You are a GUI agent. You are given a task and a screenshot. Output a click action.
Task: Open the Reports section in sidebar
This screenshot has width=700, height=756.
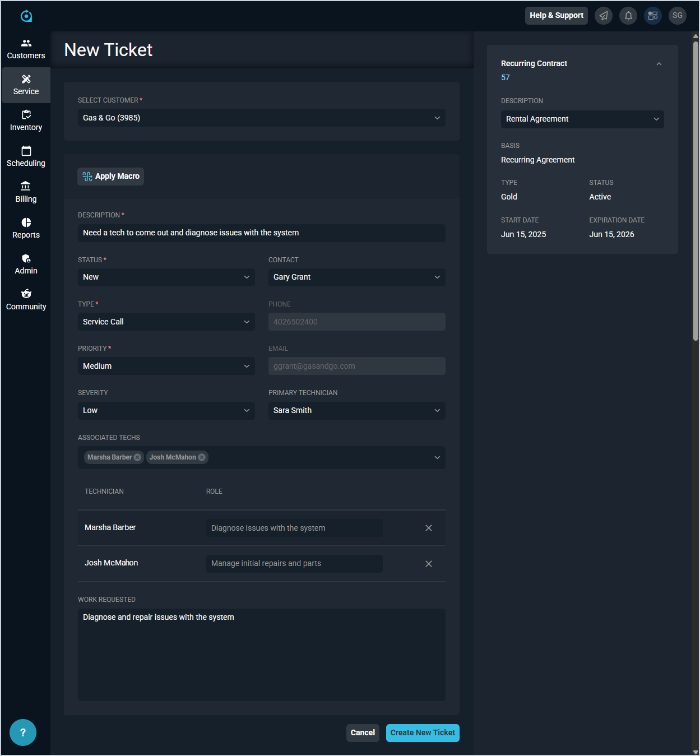(26, 229)
